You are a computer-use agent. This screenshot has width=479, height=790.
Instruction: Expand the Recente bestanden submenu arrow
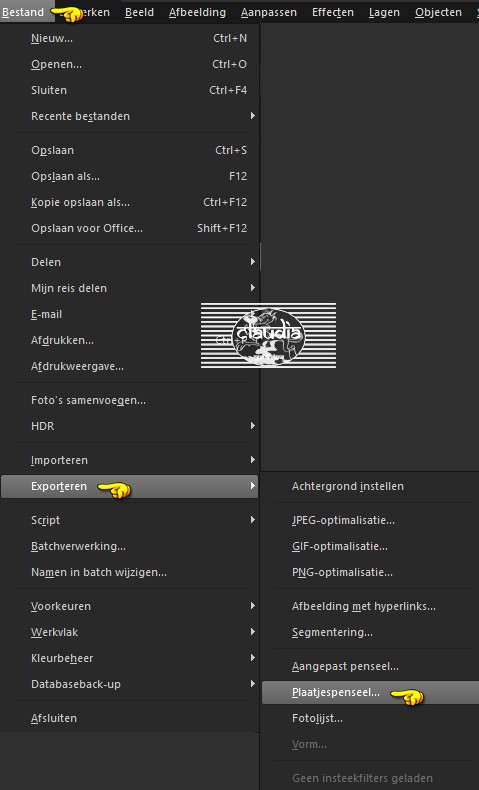tap(252, 116)
